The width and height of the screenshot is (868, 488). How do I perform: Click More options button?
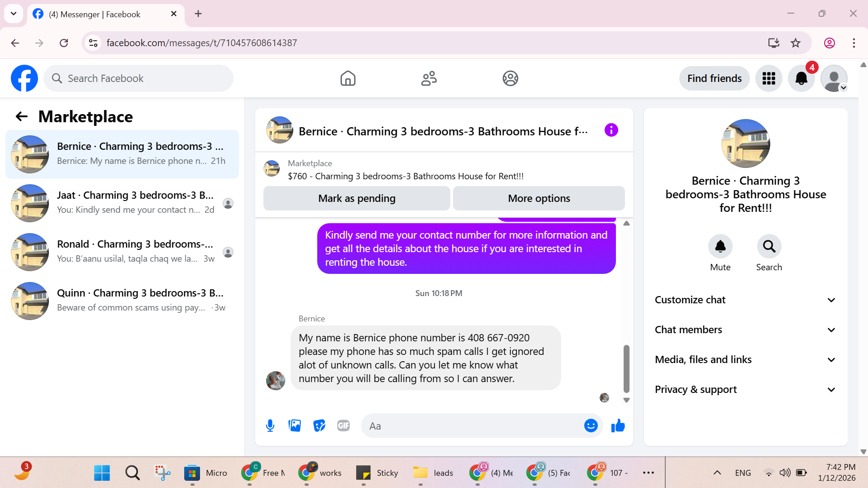pyautogui.click(x=539, y=198)
